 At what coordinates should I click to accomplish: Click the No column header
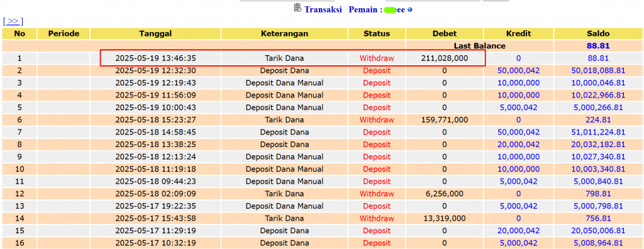coord(19,34)
